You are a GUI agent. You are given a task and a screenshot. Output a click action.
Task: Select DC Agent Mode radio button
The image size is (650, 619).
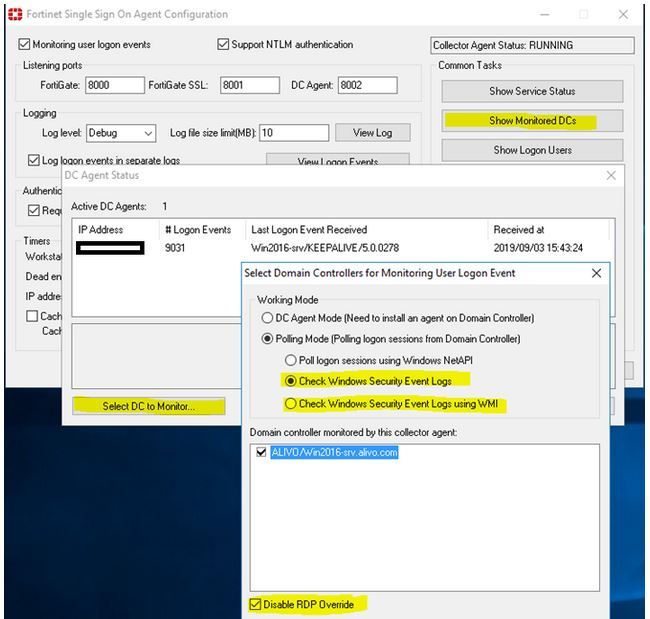(267, 318)
